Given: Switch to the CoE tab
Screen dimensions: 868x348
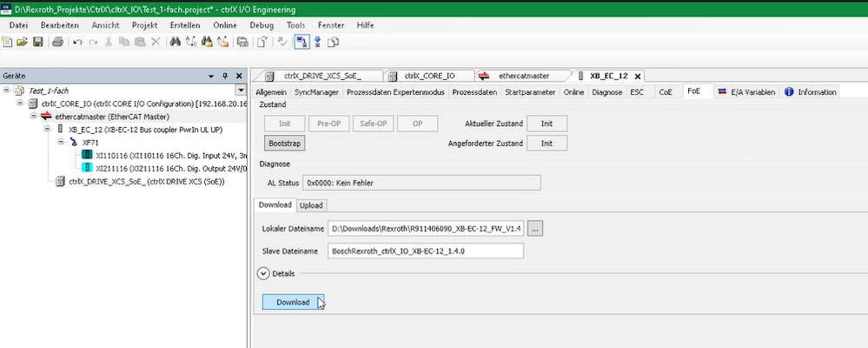Looking at the screenshot, I should point(666,91).
